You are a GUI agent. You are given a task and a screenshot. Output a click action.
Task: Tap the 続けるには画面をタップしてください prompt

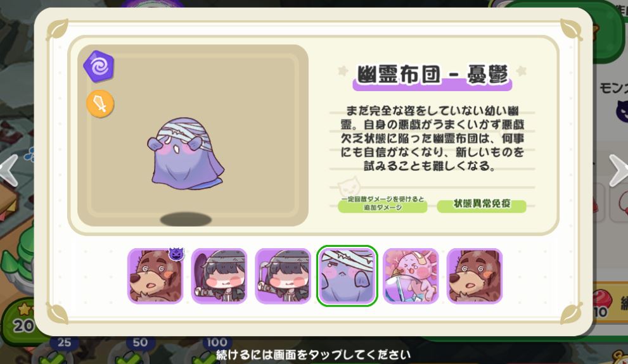click(x=313, y=355)
